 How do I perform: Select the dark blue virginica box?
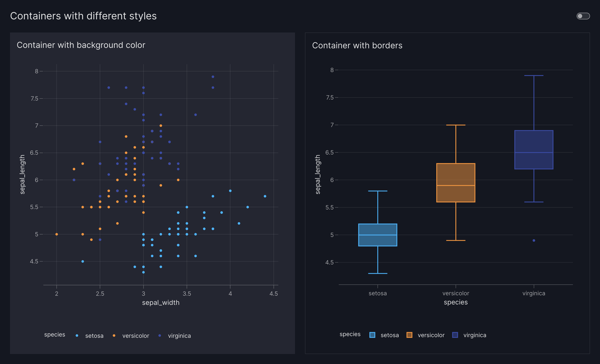coord(534,141)
